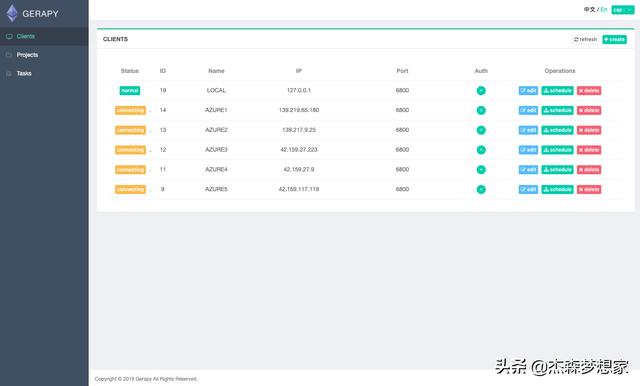Click the connecting status badge for AZURE5
The height and width of the screenshot is (386, 640).
[x=130, y=189]
